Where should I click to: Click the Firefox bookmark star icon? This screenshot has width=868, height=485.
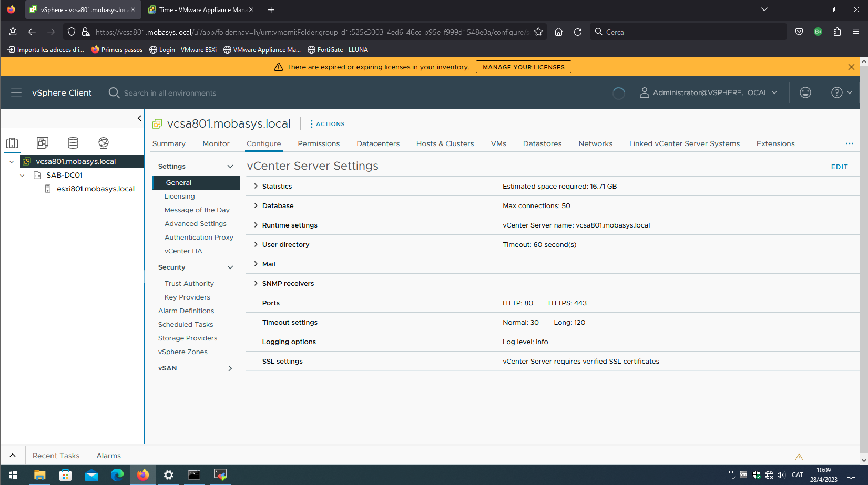[x=538, y=32]
